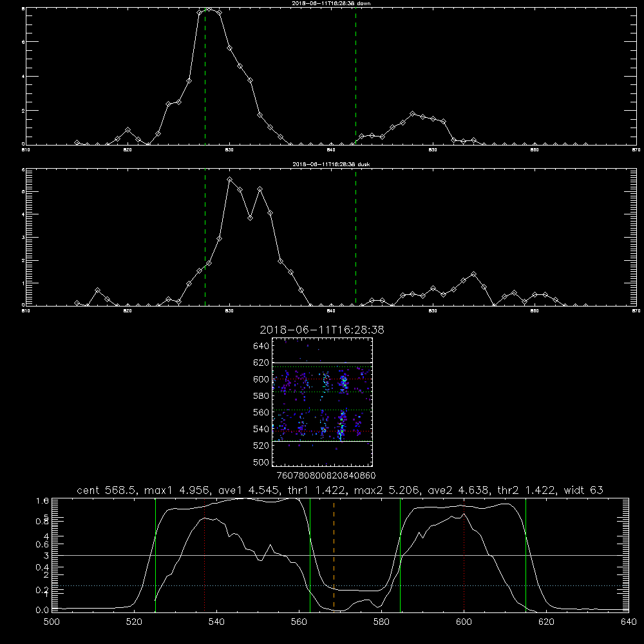Click the 620 label on detector image y-axis
Screen dimensions: 644x644
tap(261, 363)
